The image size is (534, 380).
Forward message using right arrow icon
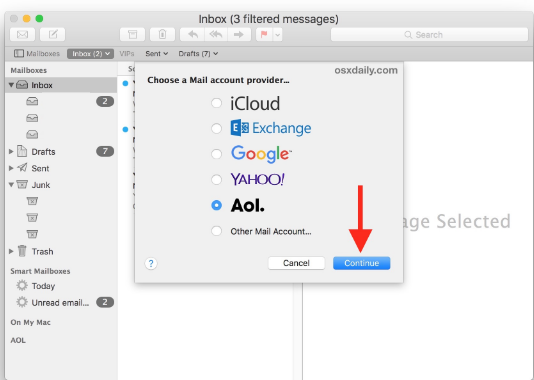click(x=239, y=34)
